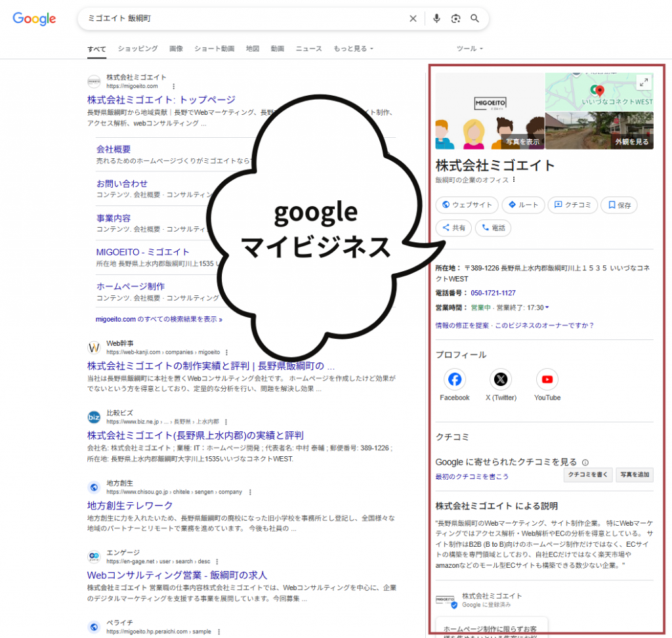
Task: Switch to the ニュース tab
Action: pyautogui.click(x=308, y=49)
